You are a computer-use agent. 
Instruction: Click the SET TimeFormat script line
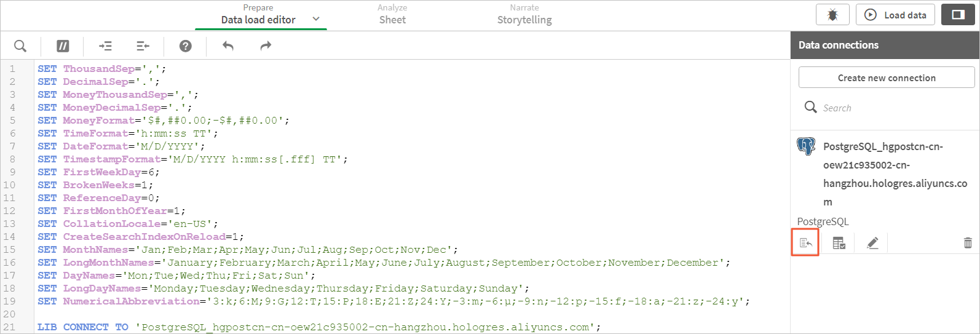(127, 133)
